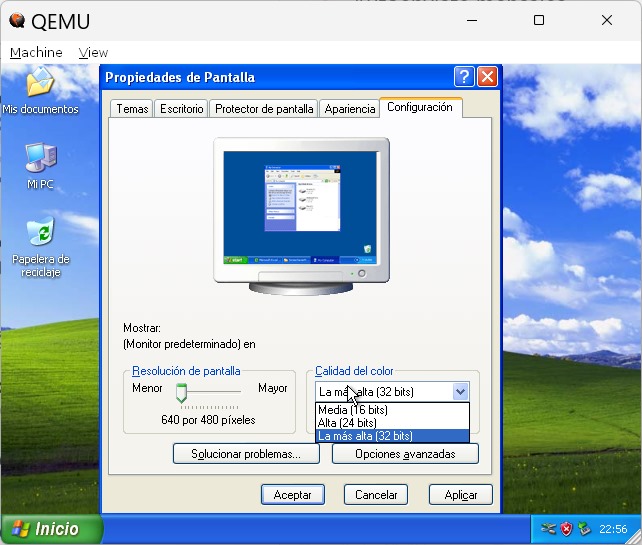Switch to the Protector de pantalla tab
This screenshot has height=545, width=642.
click(x=264, y=109)
